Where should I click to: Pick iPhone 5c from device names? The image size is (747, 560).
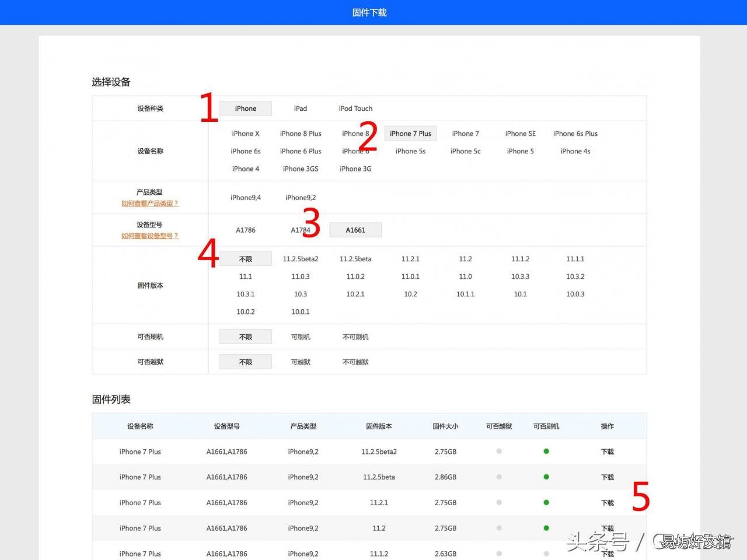point(465,151)
